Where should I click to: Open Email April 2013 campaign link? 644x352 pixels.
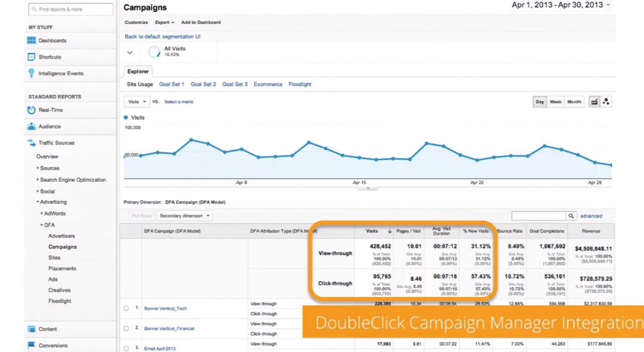point(160,348)
